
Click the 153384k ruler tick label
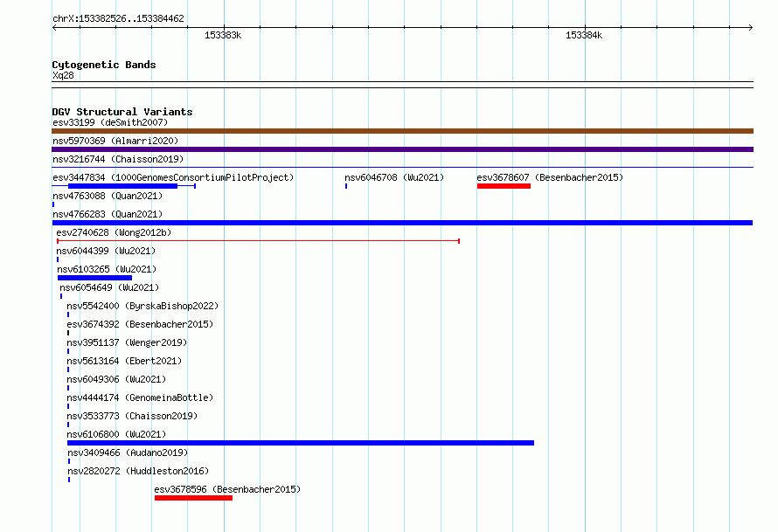click(x=584, y=35)
